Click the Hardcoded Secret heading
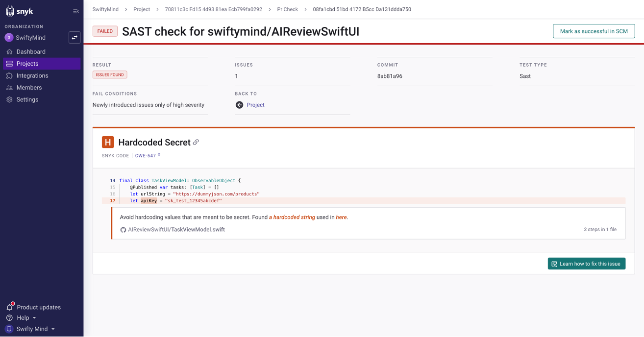This screenshot has height=337, width=644. coord(154,143)
